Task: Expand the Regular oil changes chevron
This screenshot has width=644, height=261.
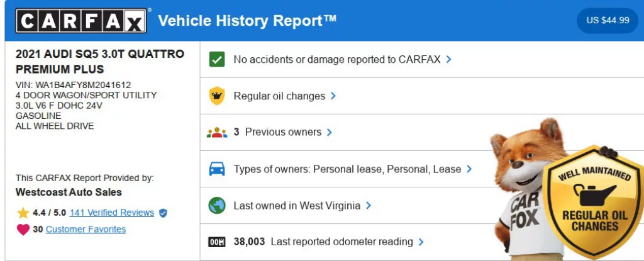Action: 333,96
